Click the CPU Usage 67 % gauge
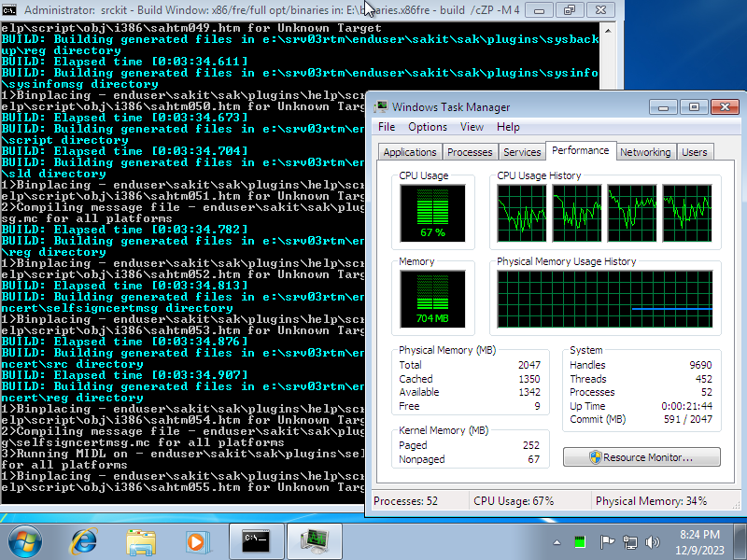The height and width of the screenshot is (560, 747). click(x=432, y=213)
